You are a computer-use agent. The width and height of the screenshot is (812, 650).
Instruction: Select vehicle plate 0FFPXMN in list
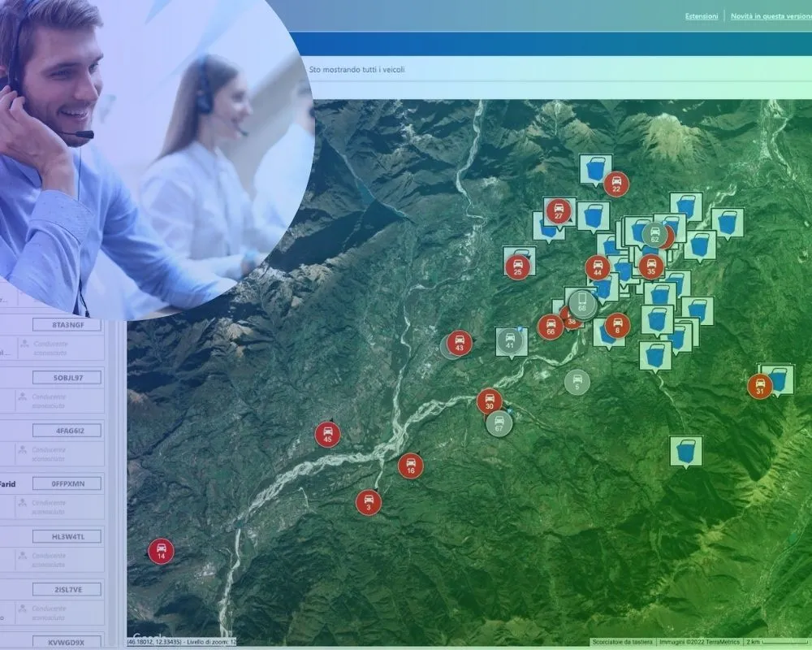[67, 483]
